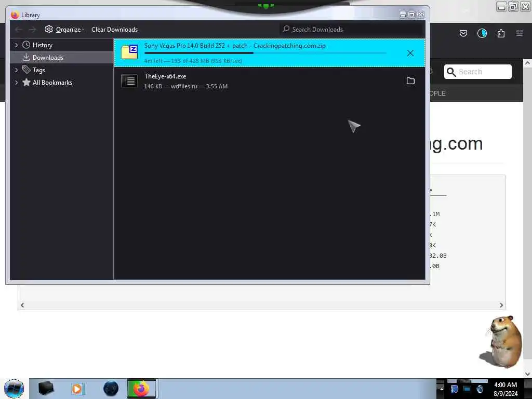Click the All Bookmarks star icon

click(x=26, y=82)
